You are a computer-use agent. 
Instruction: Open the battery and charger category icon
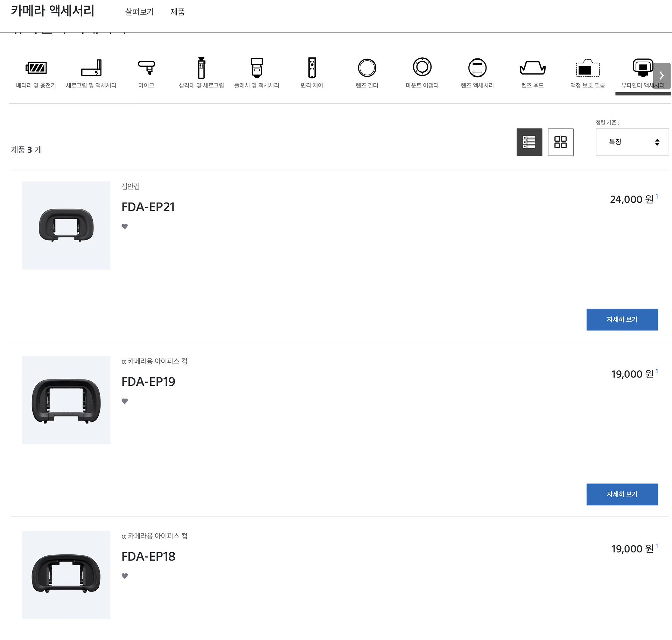pyautogui.click(x=36, y=68)
